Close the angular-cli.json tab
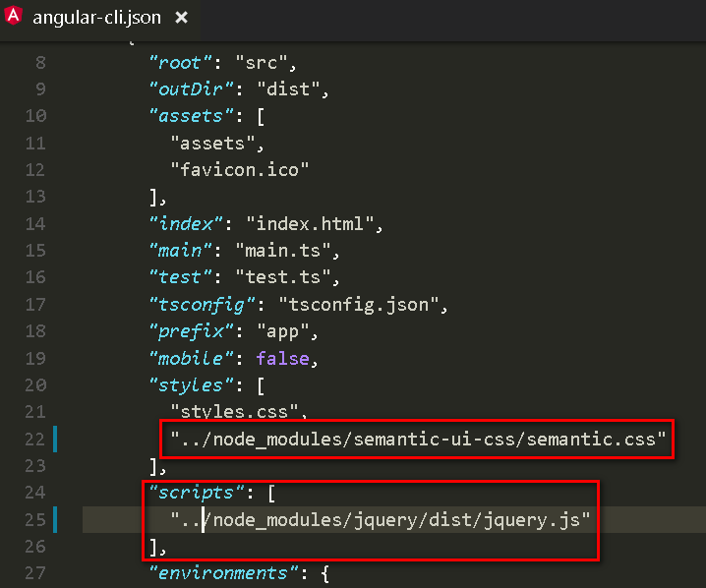 pos(182,18)
